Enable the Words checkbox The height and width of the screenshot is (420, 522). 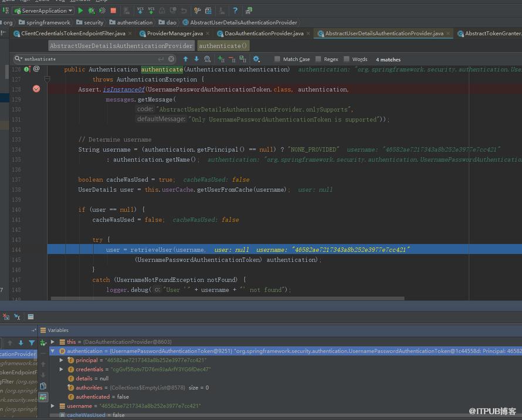pyautogui.click(x=347, y=59)
